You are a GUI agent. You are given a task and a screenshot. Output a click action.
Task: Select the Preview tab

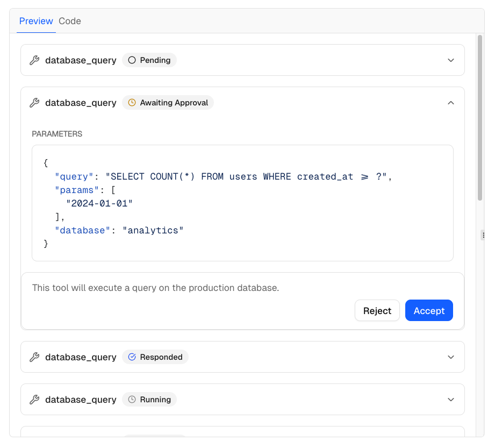(x=36, y=21)
